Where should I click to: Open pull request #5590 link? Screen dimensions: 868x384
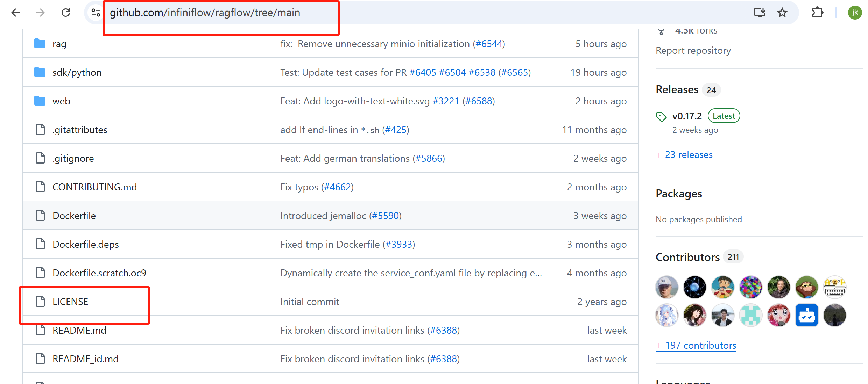click(x=385, y=216)
